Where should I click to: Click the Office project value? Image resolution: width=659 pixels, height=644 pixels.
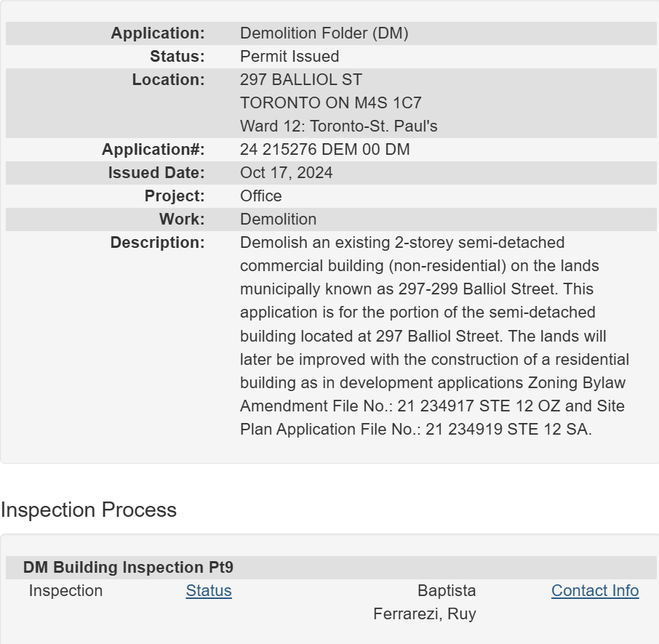(x=260, y=196)
